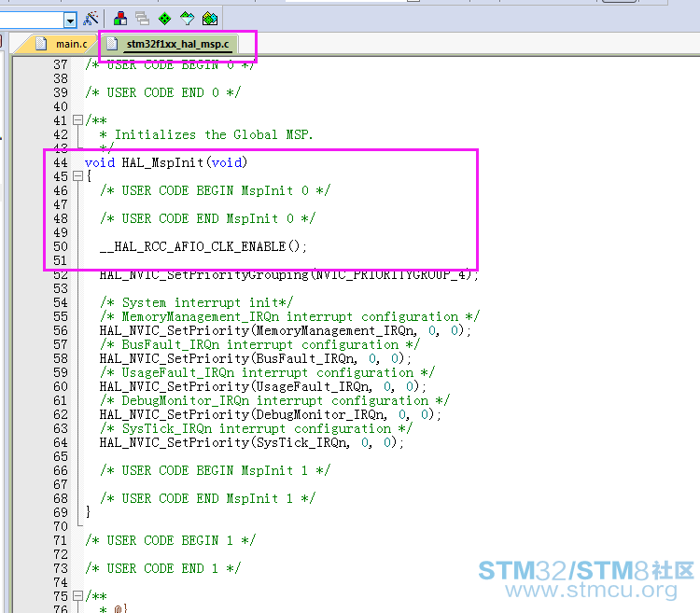Collapse the HAL_MspInit body at line 45
The width and height of the screenshot is (700, 613).
(x=78, y=176)
